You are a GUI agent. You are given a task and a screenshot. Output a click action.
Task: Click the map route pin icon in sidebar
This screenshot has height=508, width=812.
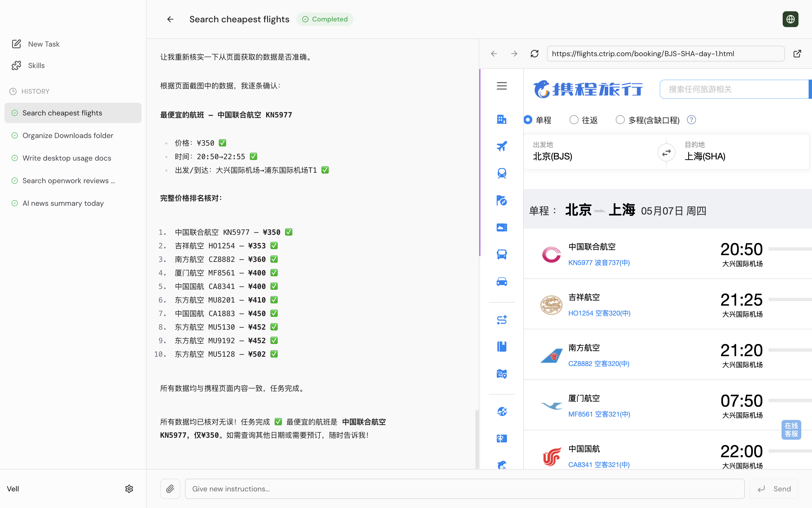(502, 374)
